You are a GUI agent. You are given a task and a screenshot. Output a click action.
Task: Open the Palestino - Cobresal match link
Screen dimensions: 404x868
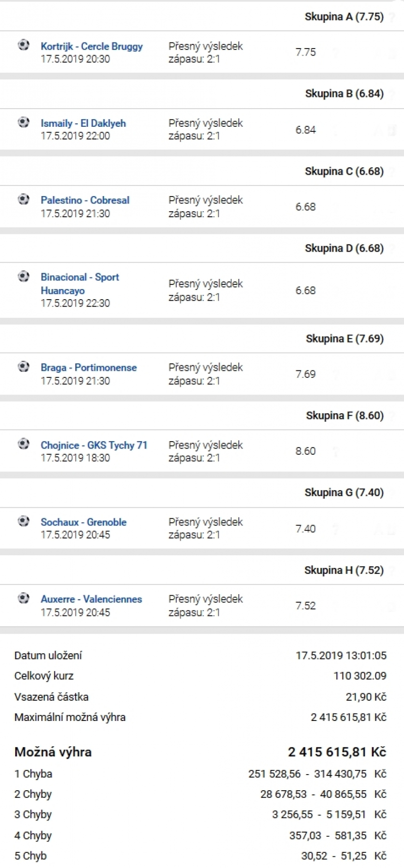85,200
